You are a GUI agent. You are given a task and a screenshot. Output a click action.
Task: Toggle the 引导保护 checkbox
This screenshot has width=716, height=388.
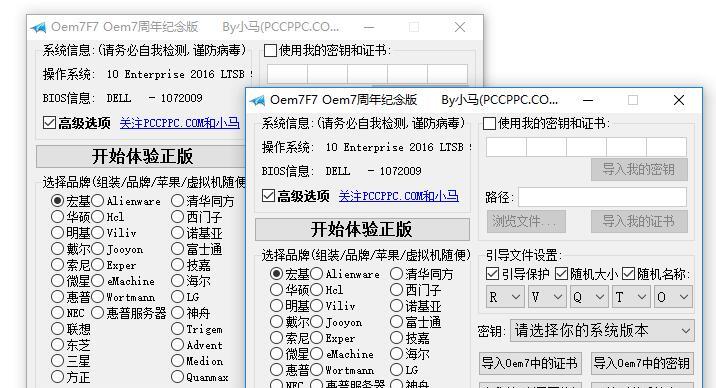click(492, 274)
